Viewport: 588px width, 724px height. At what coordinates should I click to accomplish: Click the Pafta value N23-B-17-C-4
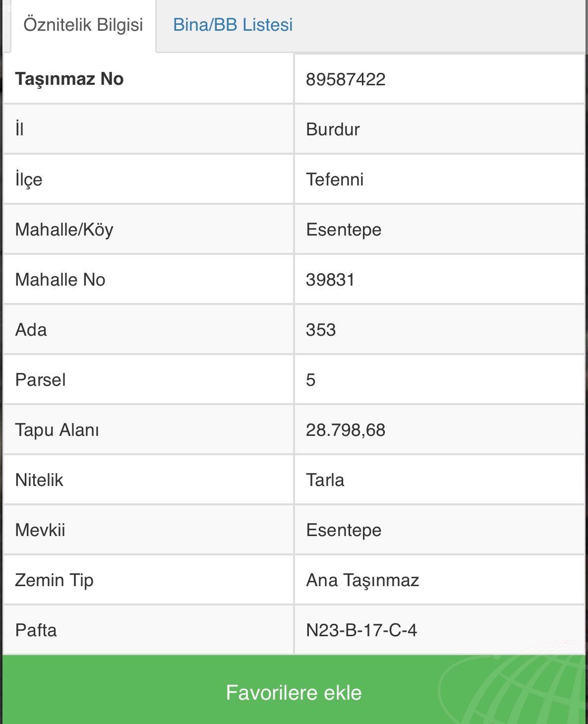(361, 630)
